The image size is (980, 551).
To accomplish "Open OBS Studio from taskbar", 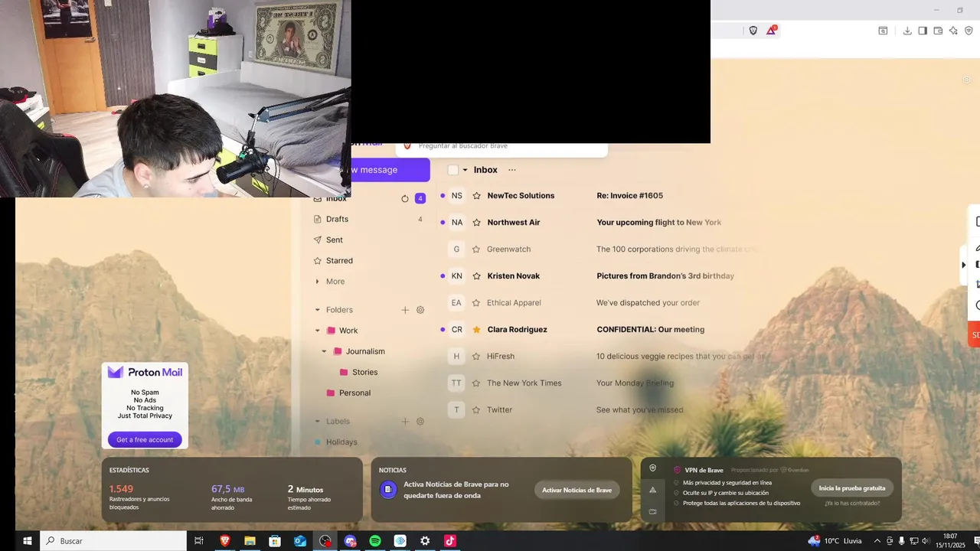I will coord(325,541).
